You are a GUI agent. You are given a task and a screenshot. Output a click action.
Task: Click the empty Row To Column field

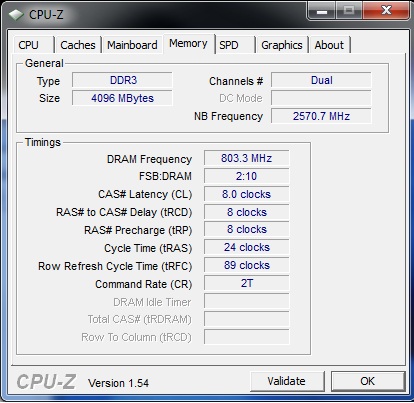click(x=247, y=337)
